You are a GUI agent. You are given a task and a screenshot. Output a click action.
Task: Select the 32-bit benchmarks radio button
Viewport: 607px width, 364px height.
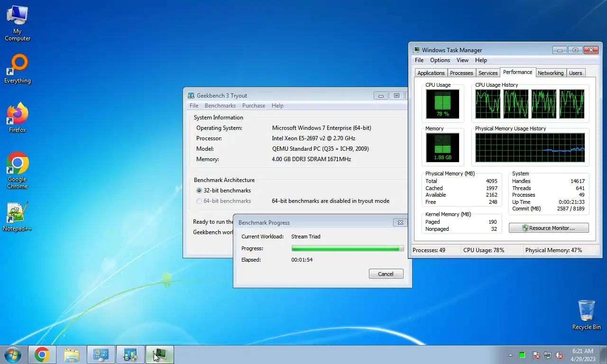[x=199, y=191]
